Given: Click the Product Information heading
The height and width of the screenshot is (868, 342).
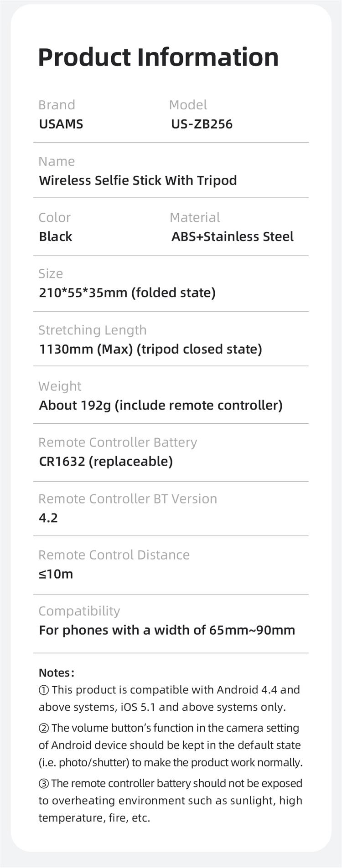Looking at the screenshot, I should 158,57.
